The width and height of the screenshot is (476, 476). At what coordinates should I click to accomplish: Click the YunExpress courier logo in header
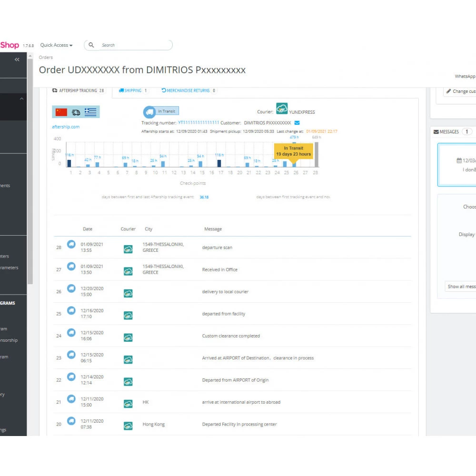(x=282, y=109)
